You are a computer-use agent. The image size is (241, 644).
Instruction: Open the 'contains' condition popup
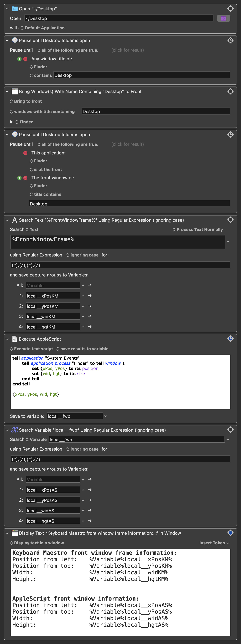click(41, 75)
